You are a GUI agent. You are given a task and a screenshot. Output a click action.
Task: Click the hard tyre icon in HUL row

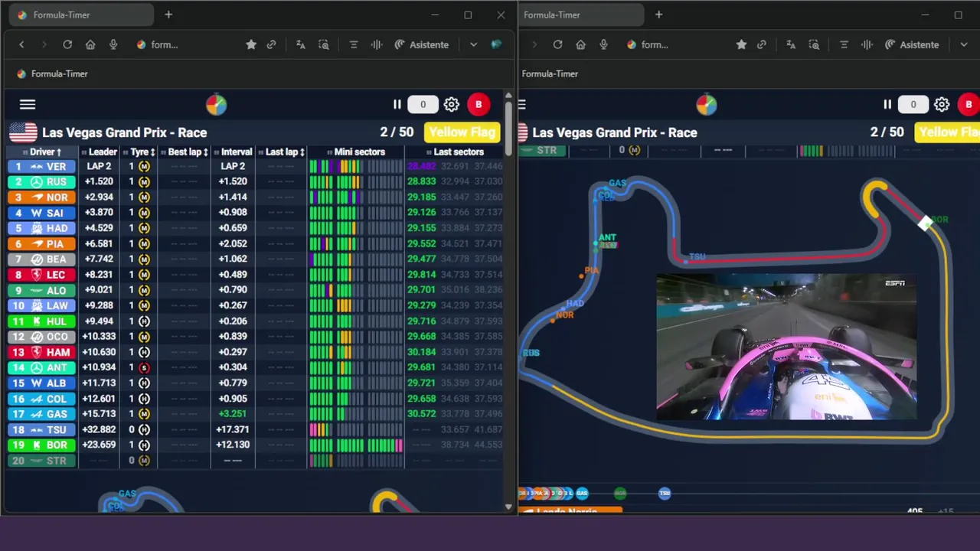pyautogui.click(x=144, y=321)
